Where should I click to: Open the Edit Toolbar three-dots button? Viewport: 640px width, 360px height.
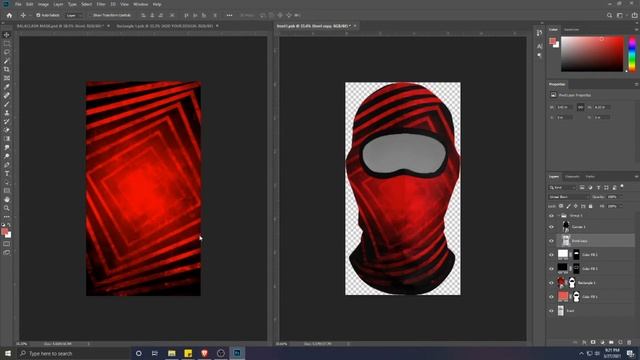tap(7, 217)
